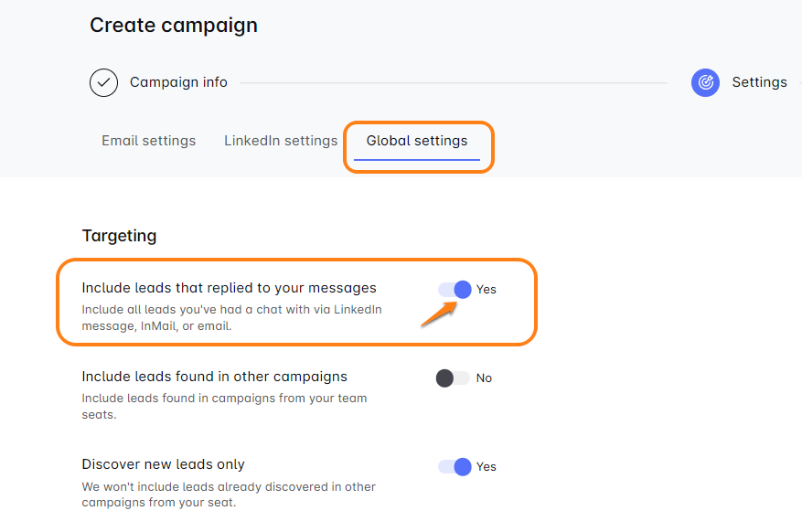Screen dimensions: 802x532
Task: Click the Settings step target icon
Action: click(705, 82)
